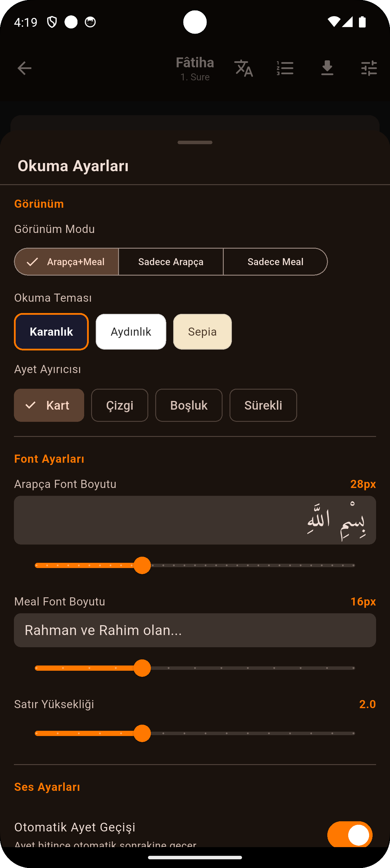Viewport: 390px width, 868px height.
Task: Select the Karanlık reading theme
Action: click(51, 332)
